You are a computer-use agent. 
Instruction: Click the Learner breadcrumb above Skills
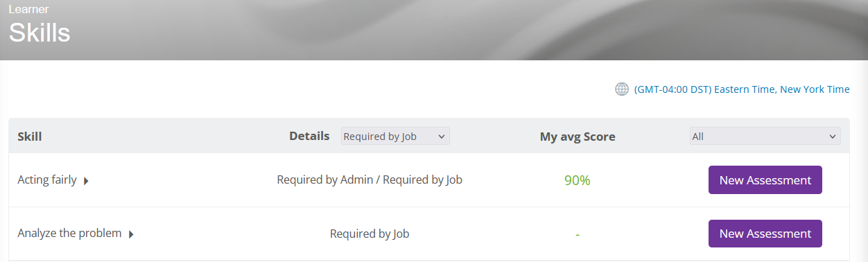28,10
